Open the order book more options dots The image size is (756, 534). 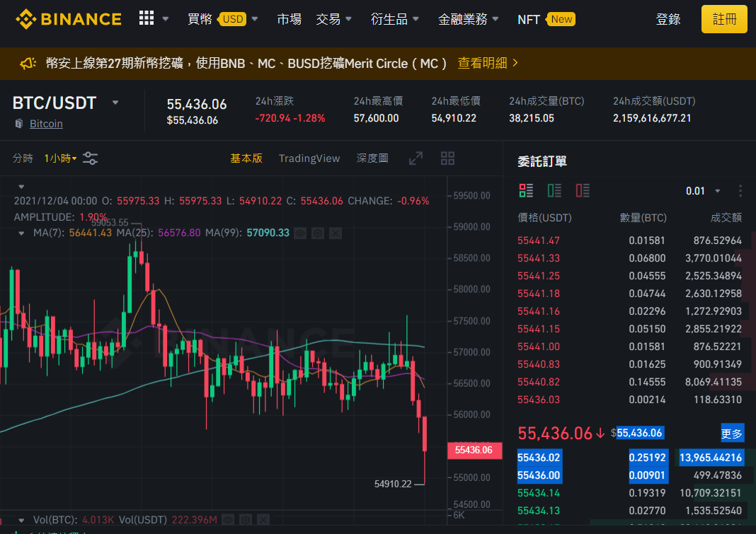coord(740,191)
